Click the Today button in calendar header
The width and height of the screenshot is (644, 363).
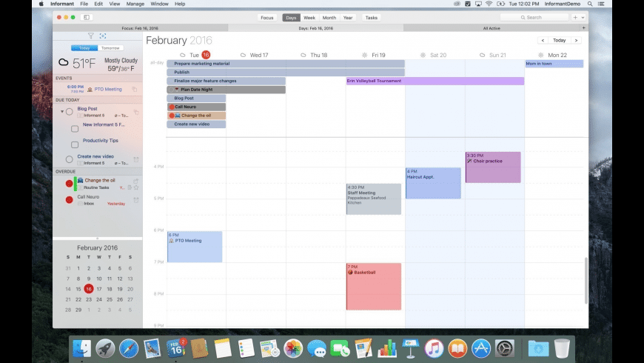560,40
